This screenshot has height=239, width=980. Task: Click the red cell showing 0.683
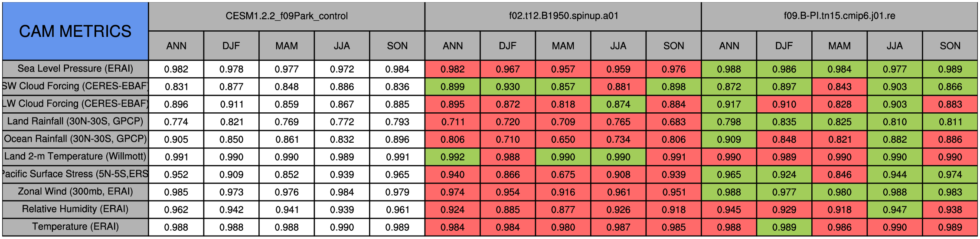point(673,122)
